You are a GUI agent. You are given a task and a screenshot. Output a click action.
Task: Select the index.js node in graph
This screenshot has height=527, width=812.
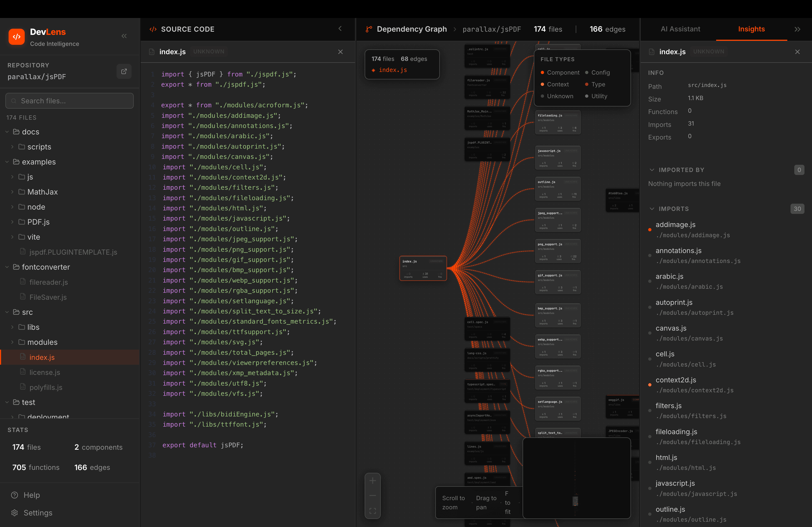[x=423, y=268]
